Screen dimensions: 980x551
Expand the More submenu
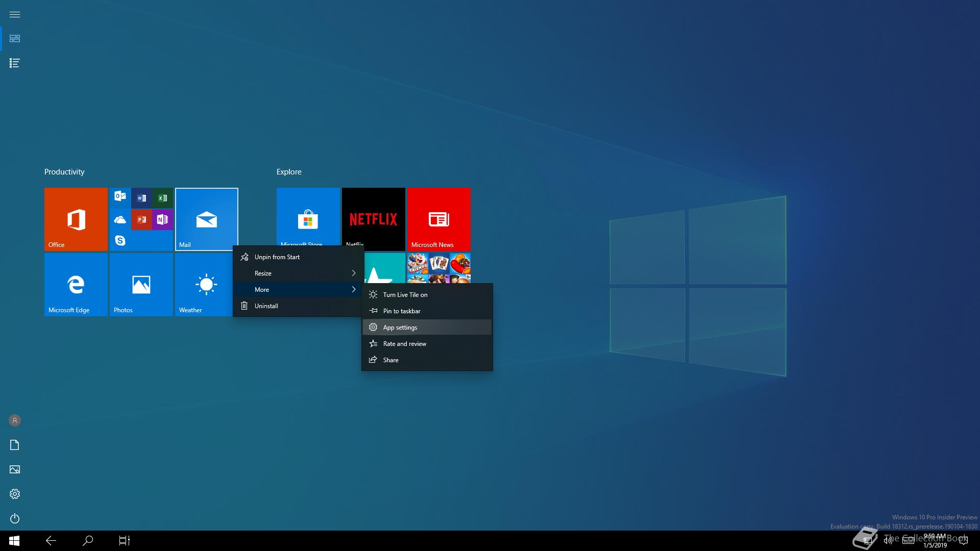(x=299, y=290)
